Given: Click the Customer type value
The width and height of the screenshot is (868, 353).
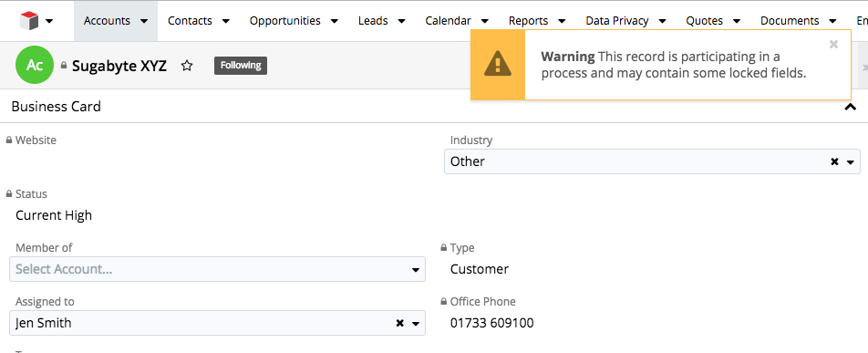Looking at the screenshot, I should point(480,269).
